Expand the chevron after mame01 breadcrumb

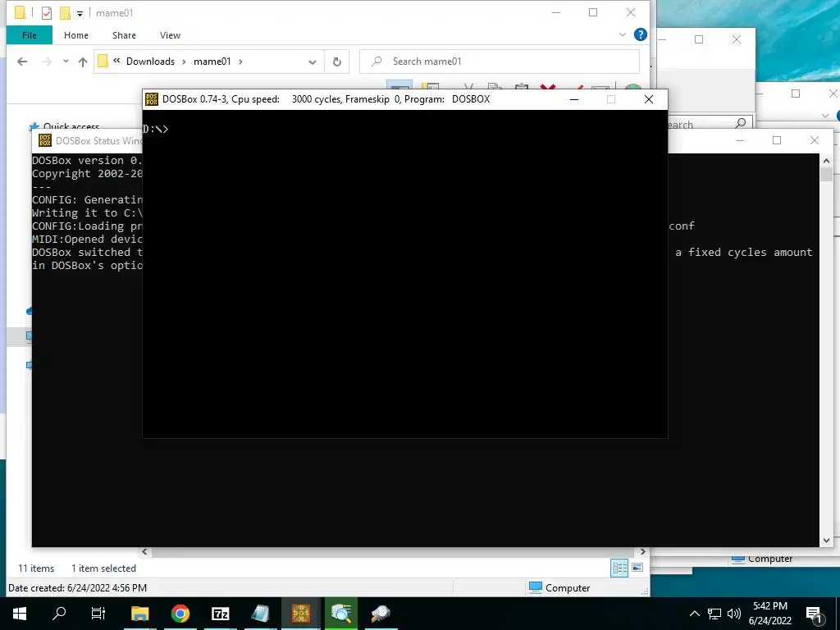pyautogui.click(x=240, y=62)
